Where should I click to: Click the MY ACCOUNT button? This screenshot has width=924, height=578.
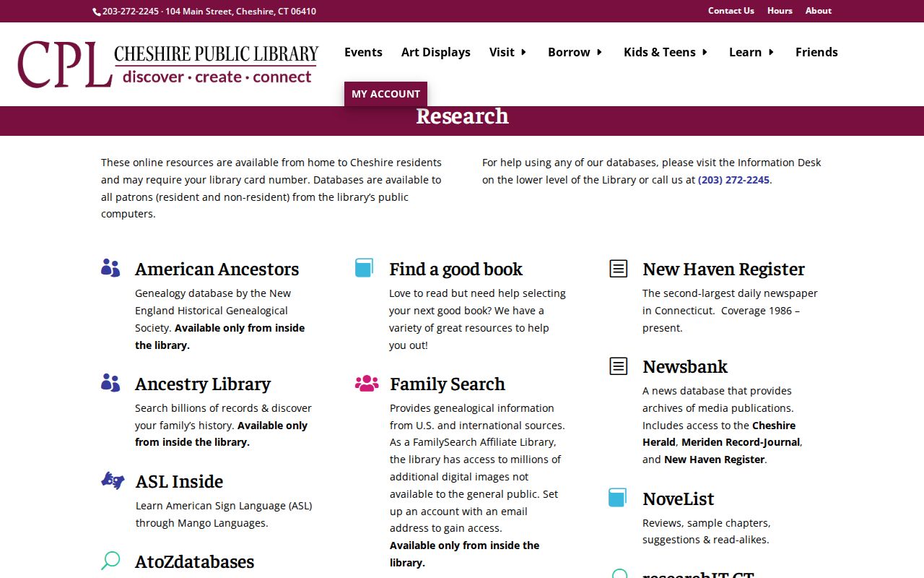(x=385, y=94)
